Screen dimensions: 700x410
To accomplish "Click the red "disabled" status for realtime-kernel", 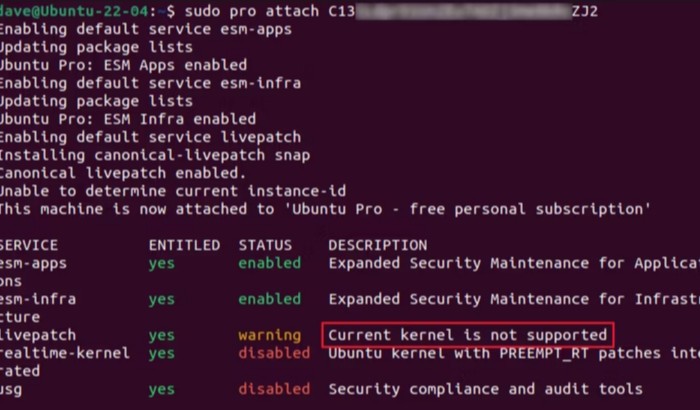I will coord(273,353).
